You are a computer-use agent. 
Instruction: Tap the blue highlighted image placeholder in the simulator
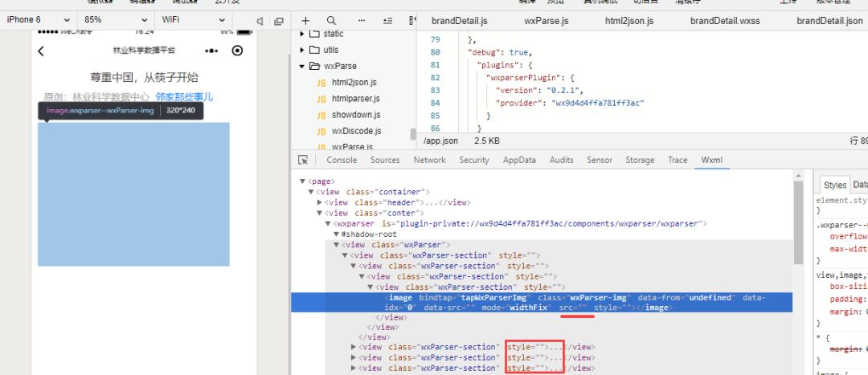133,194
